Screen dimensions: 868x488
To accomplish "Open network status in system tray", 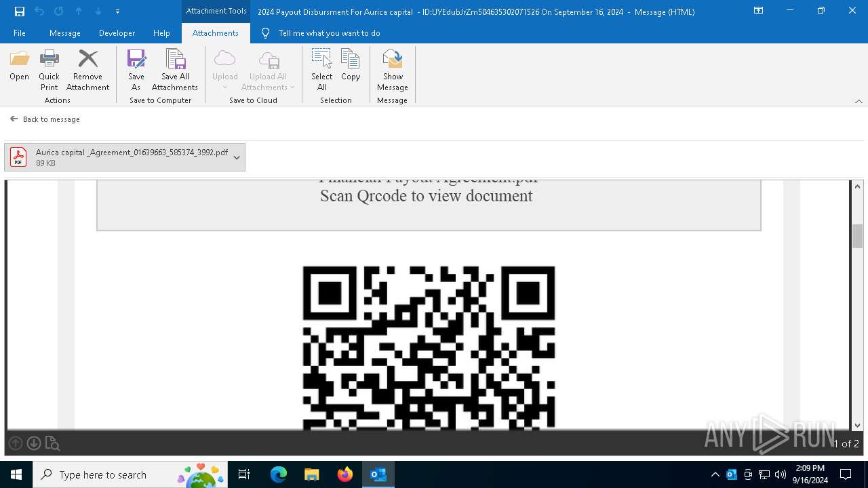I will 764,474.
